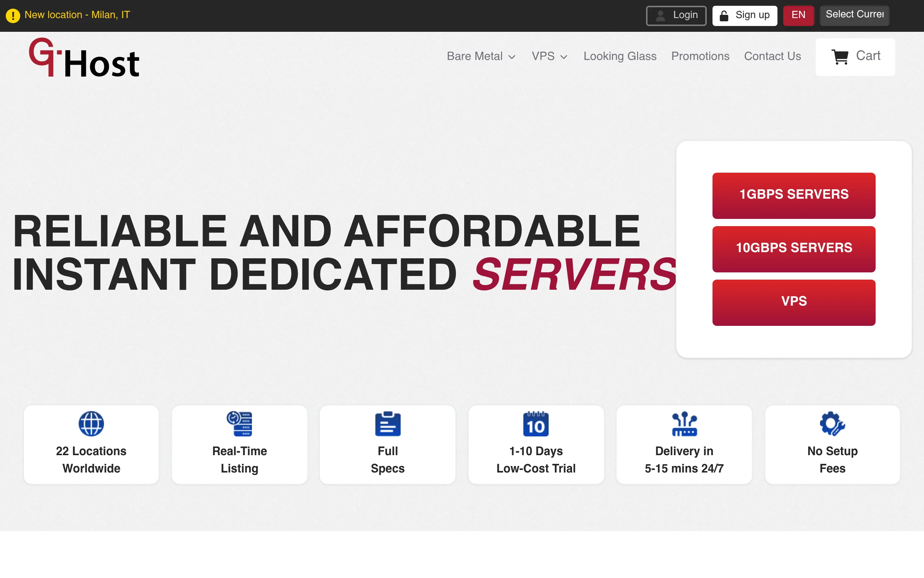Click the Delivery network router icon
The width and height of the screenshot is (924, 578).
684,423
